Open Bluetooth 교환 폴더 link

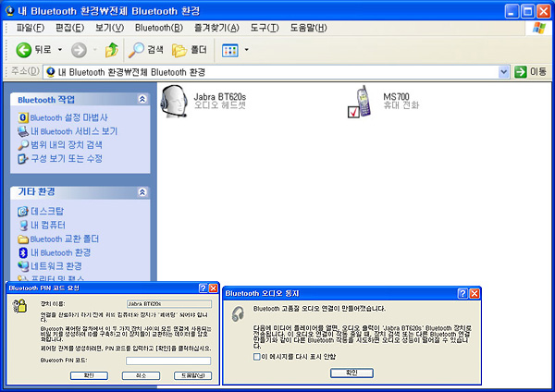click(x=65, y=239)
